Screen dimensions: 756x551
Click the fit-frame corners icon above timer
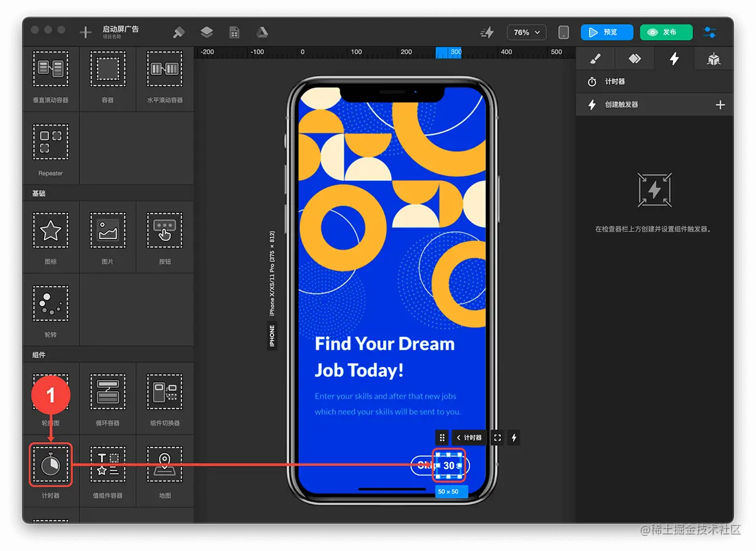497,438
